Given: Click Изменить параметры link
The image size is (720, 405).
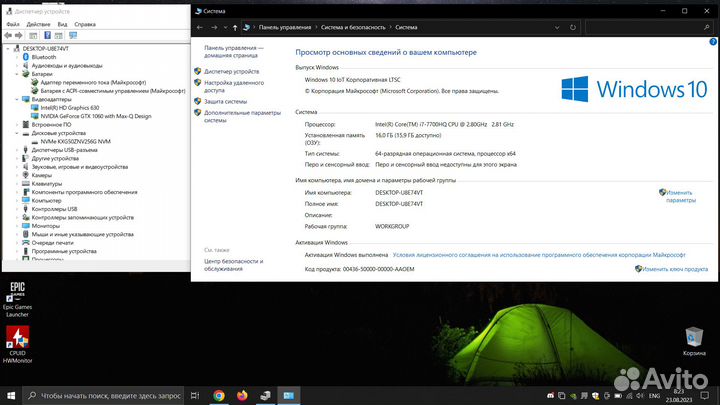Looking at the screenshot, I should (681, 197).
